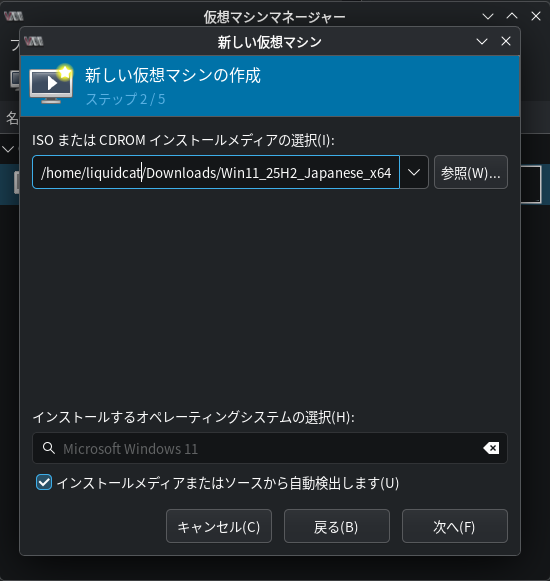This screenshot has height=581, width=550.
Task: Proceed with the 次へ(F) button
Action: click(x=455, y=526)
